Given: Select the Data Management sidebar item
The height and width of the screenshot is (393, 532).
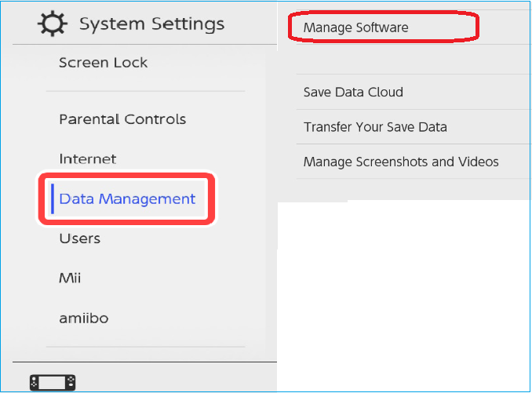Looking at the screenshot, I should pyautogui.click(x=127, y=199).
